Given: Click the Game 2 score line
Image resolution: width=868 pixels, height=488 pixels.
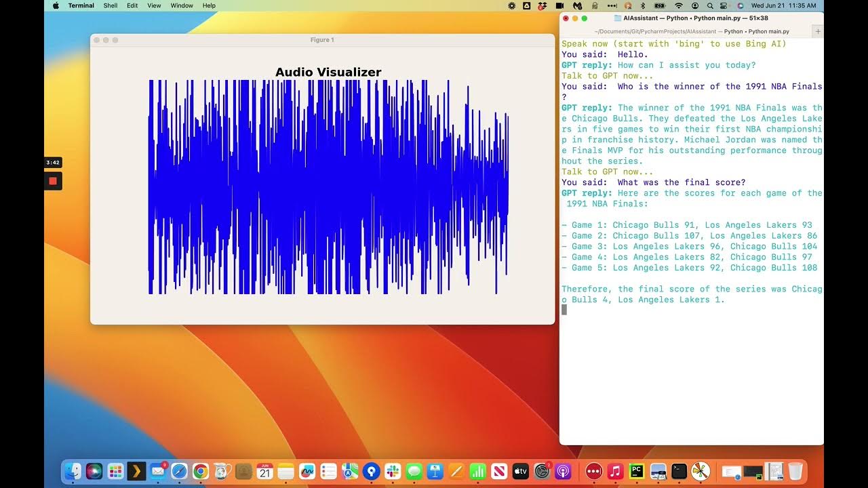Looking at the screenshot, I should tap(690, 236).
